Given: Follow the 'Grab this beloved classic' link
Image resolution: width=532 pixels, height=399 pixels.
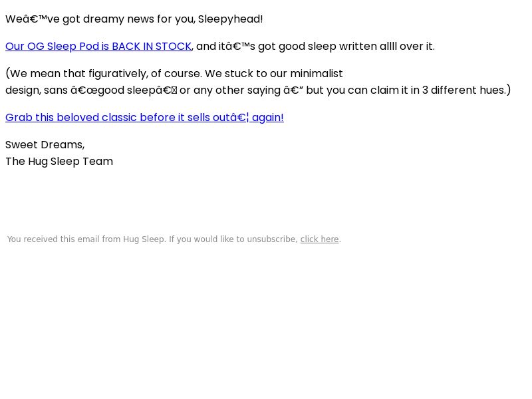Looking at the screenshot, I should pyautogui.click(x=144, y=118).
